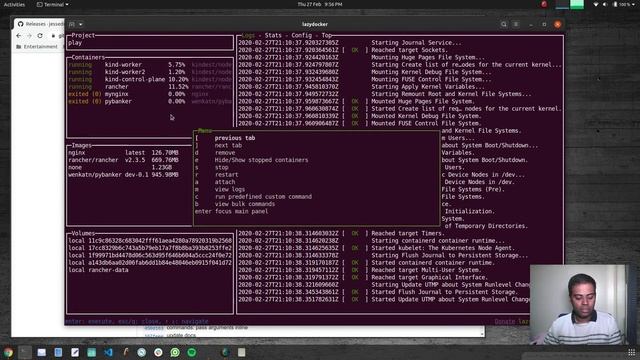Open Chrome from the dock
The height and width of the screenshot is (360, 640).
[8, 352]
